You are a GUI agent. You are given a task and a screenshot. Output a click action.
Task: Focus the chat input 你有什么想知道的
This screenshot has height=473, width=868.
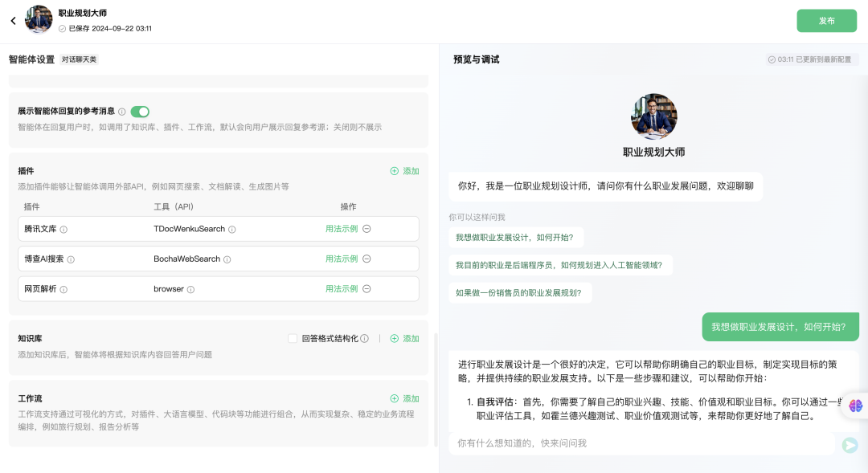tap(641, 443)
